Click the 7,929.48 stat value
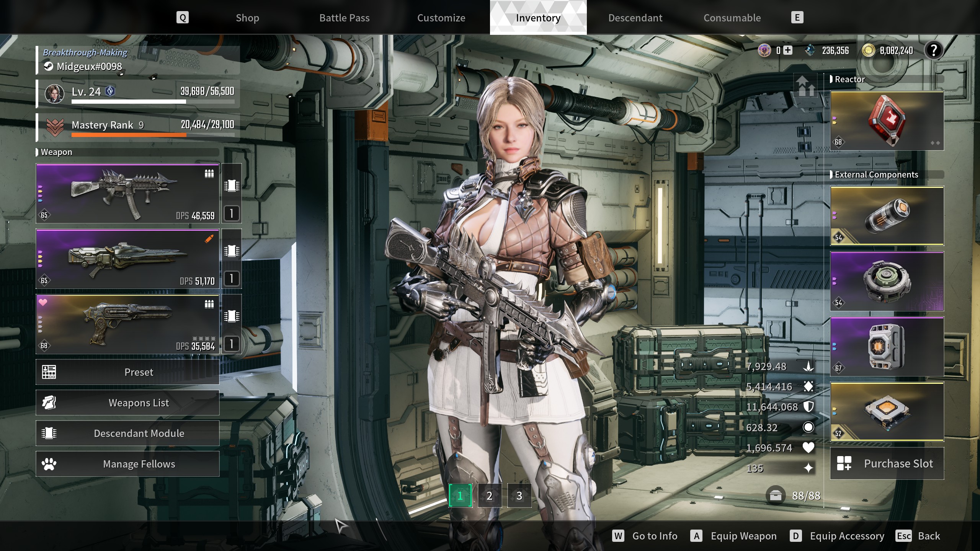Image resolution: width=980 pixels, height=551 pixels. [x=766, y=366]
